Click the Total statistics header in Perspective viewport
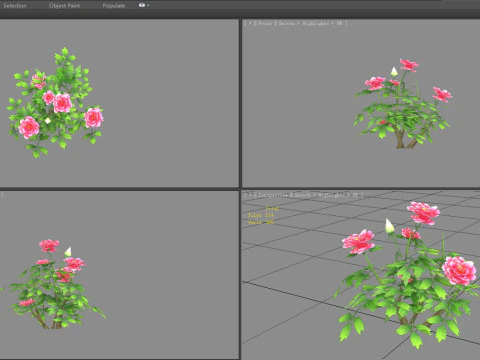 [272, 208]
